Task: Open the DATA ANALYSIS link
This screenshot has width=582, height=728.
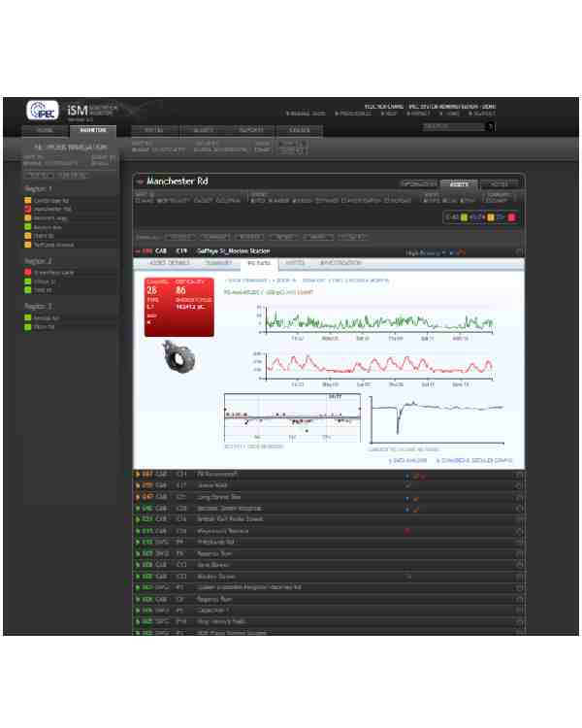Action: click(x=407, y=460)
